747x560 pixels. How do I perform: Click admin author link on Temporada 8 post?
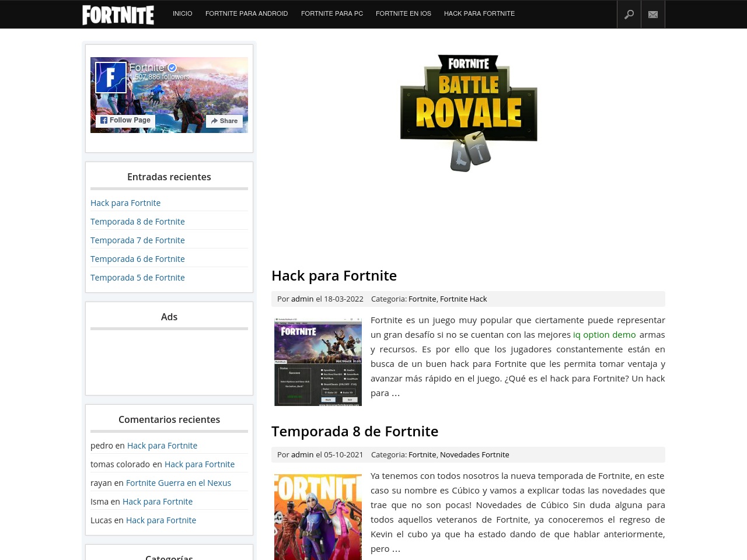point(302,454)
